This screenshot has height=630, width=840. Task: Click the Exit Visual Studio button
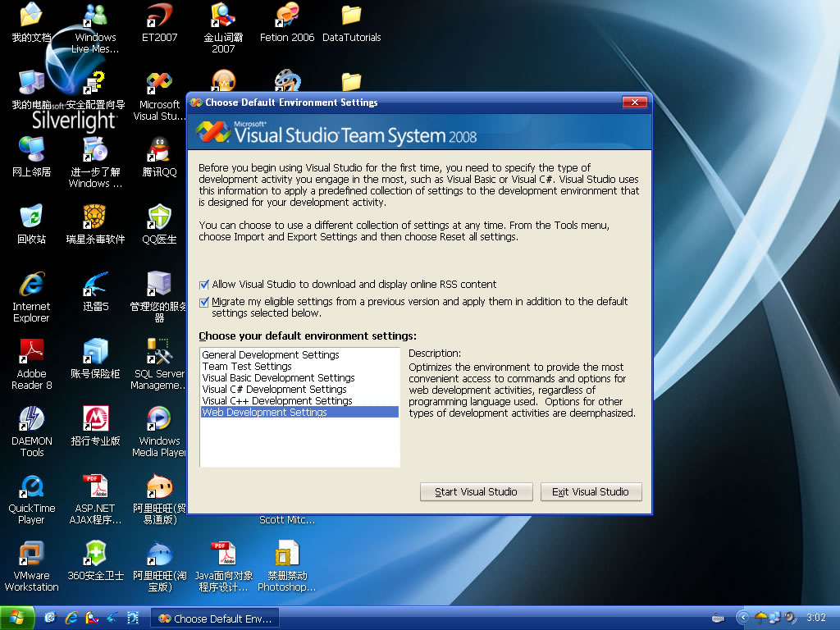pyautogui.click(x=590, y=492)
